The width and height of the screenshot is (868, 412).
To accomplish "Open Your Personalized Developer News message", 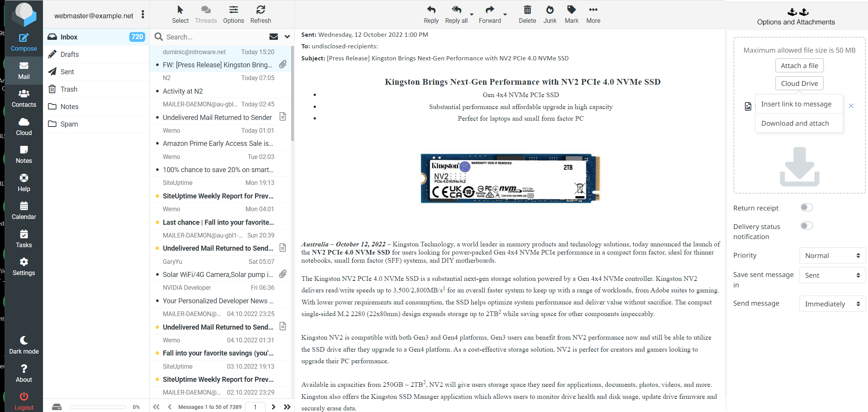I will click(221, 294).
